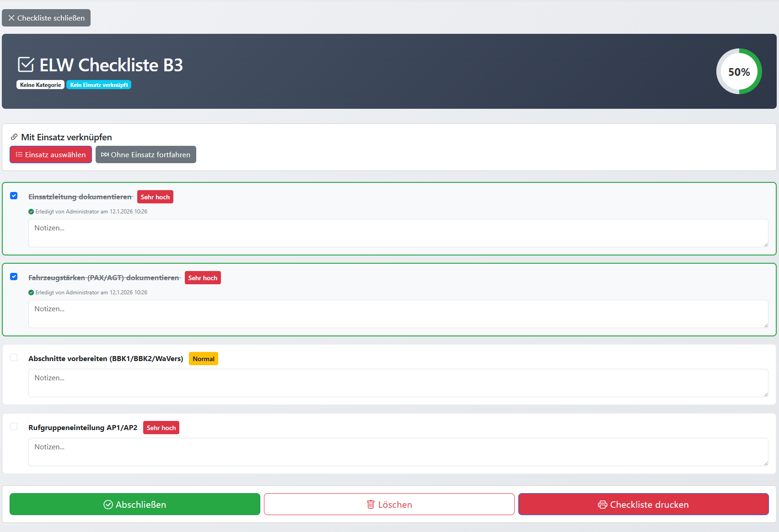Click the list icon inside Einsatz auswählen
This screenshot has height=532, width=779.
point(19,154)
